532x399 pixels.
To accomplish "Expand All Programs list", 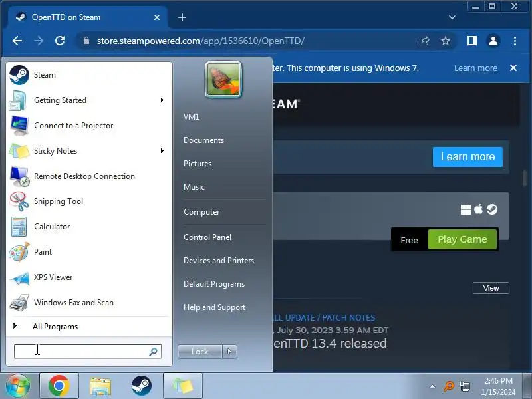I will click(88, 327).
